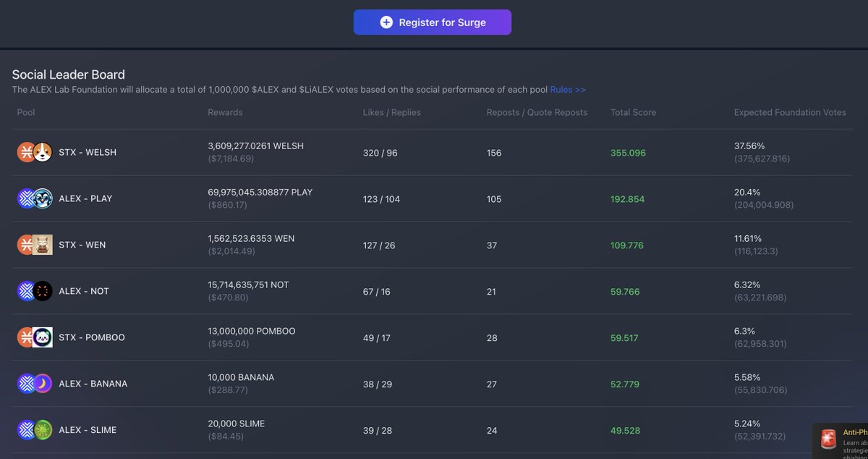Click the ($860.17) dollar value
The height and width of the screenshot is (459, 868).
228,205
